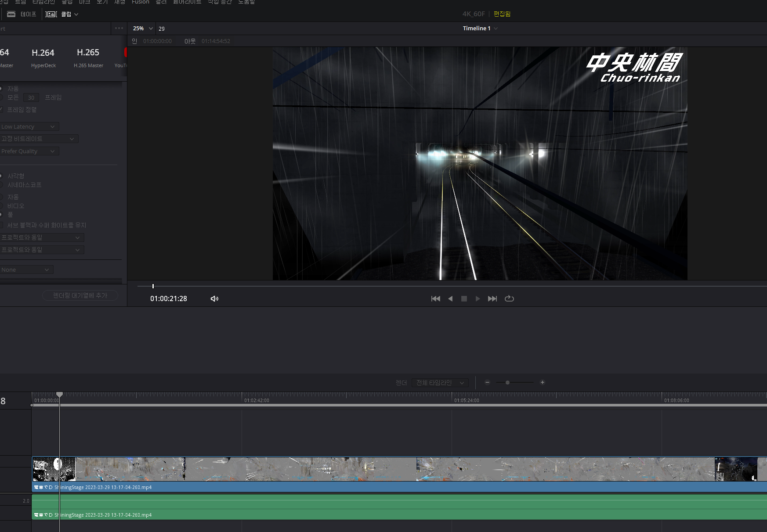
Task: Toggle the 프레임 정렬 checkbox
Action: point(1,109)
